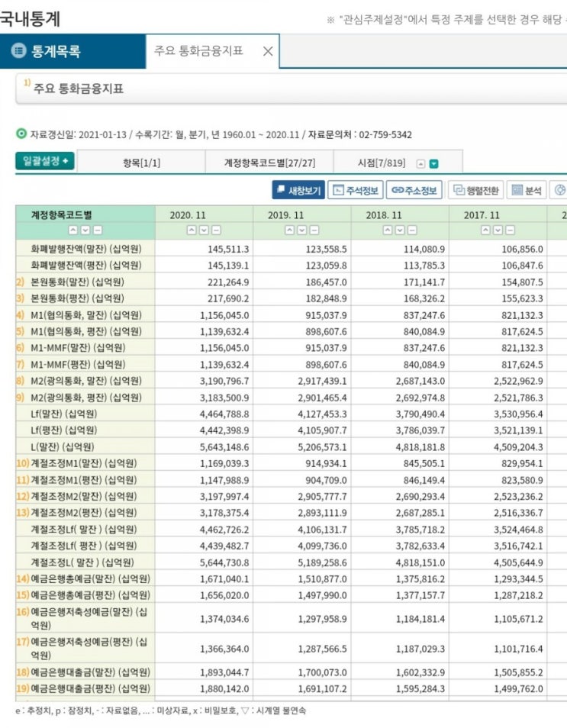Screen dimensions: 567x728
Task: Click value 1,880,142.0
Action: click(x=224, y=688)
